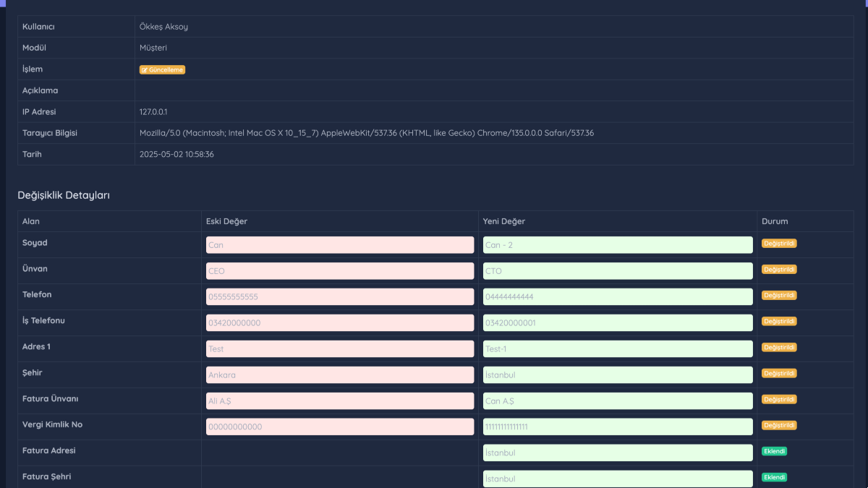Screen dimensions: 868x488
Task: Click the new Fatura Adresi field İstanbul
Action: (618, 453)
